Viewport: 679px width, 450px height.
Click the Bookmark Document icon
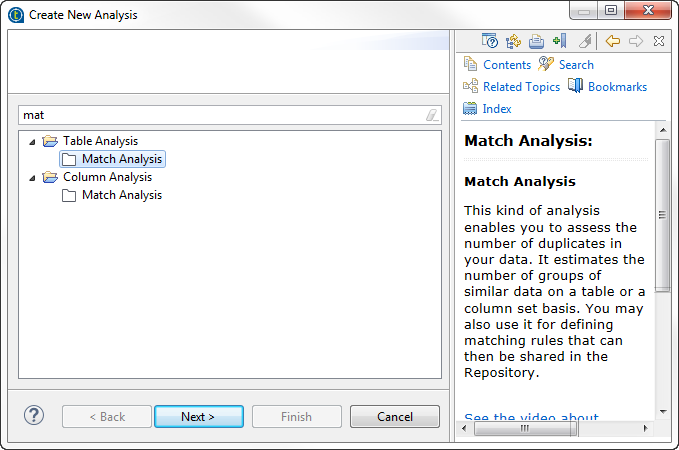559,41
